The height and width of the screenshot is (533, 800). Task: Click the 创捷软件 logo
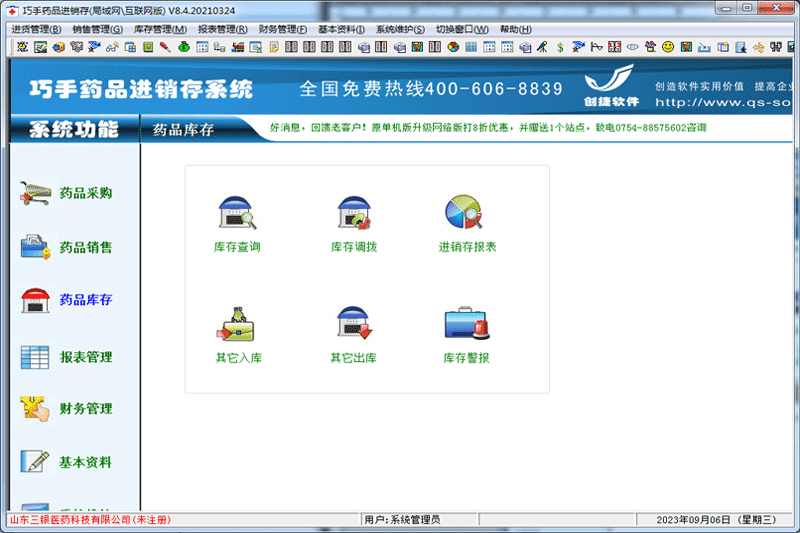pyautogui.click(x=611, y=85)
